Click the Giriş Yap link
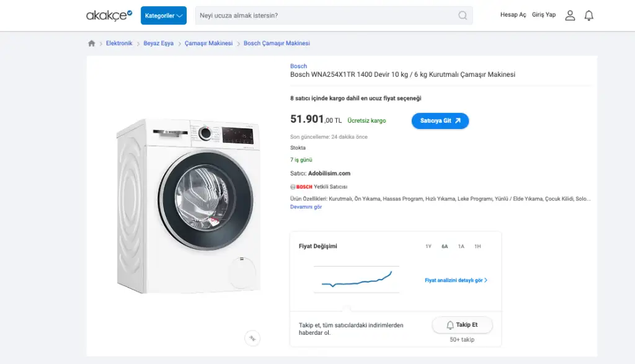635x364 pixels. click(x=544, y=15)
